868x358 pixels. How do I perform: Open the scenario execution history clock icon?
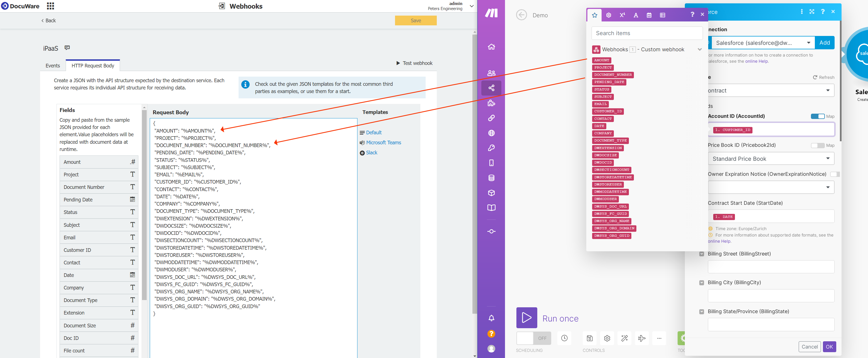pos(564,338)
